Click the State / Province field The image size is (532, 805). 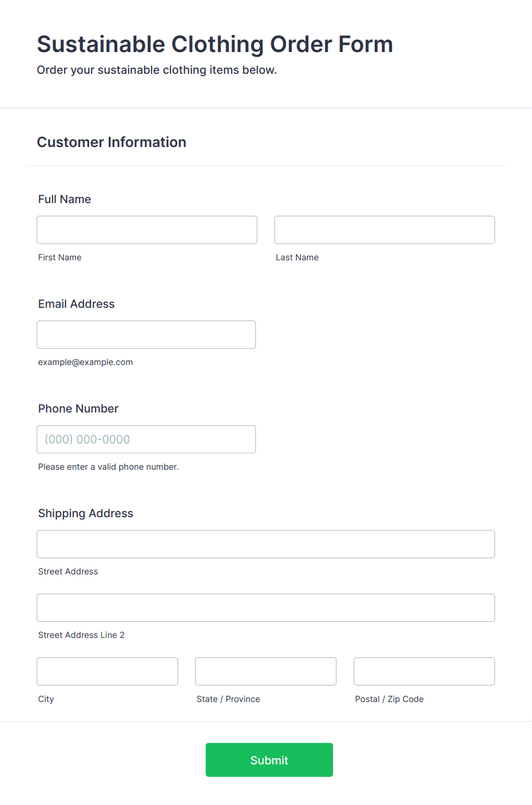pos(266,671)
